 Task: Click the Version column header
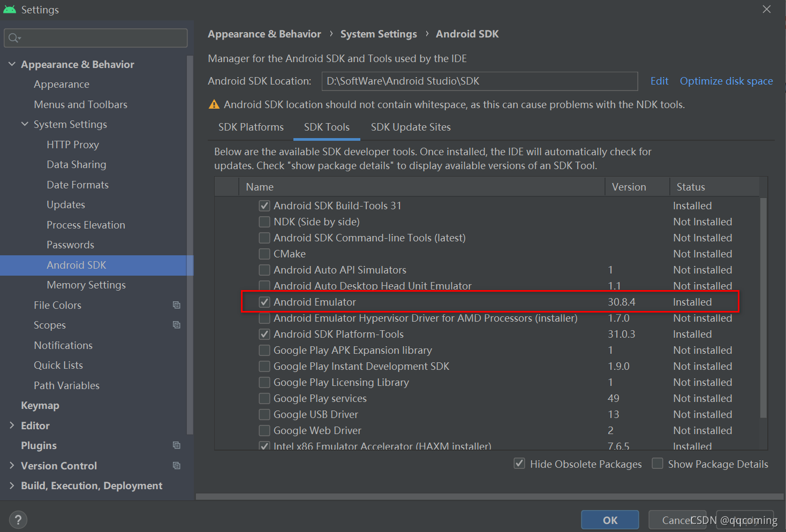click(637, 187)
